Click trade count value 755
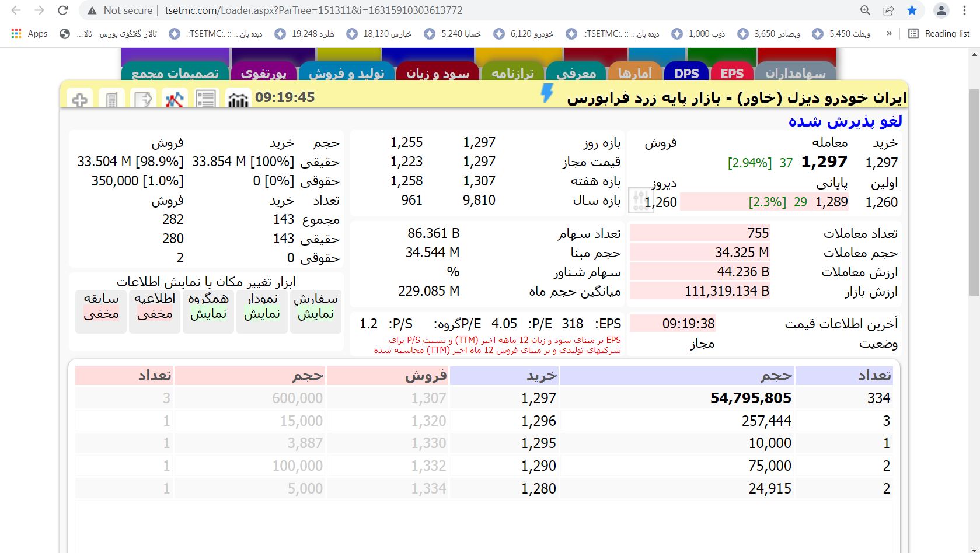The width and height of the screenshot is (980, 553). (758, 233)
